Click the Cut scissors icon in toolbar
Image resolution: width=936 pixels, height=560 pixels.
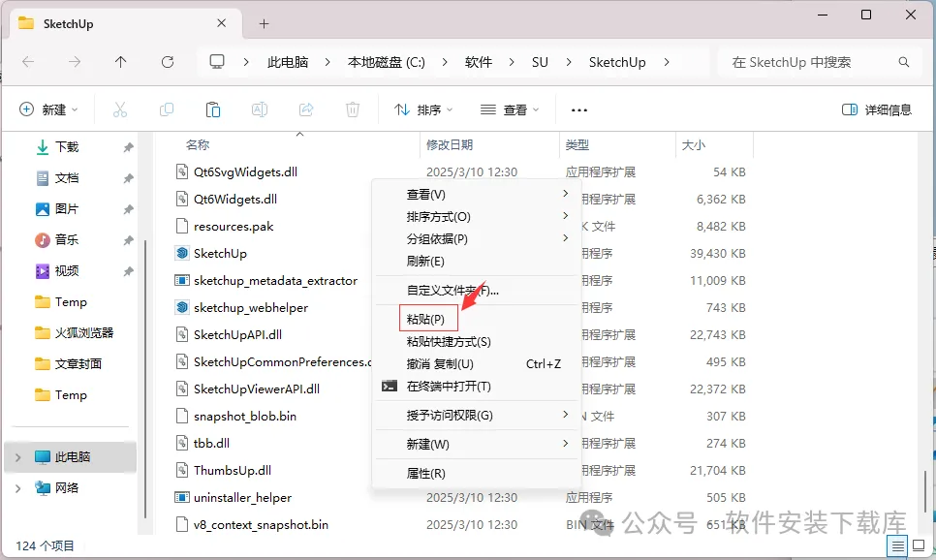coord(120,109)
